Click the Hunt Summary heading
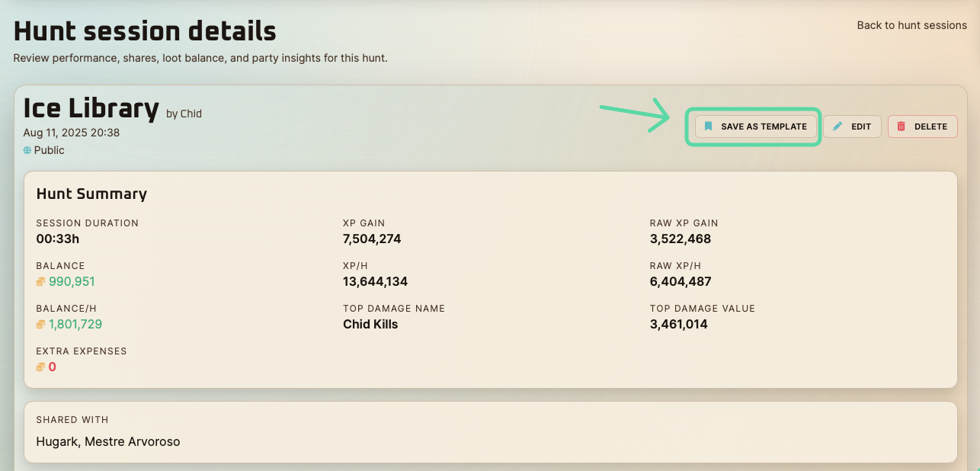The width and height of the screenshot is (980, 471). coord(91,194)
